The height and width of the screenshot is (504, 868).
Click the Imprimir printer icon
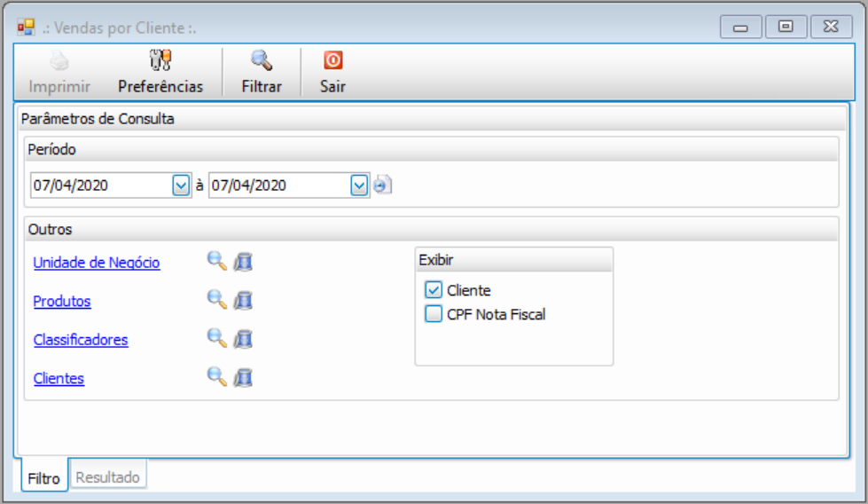[x=59, y=60]
